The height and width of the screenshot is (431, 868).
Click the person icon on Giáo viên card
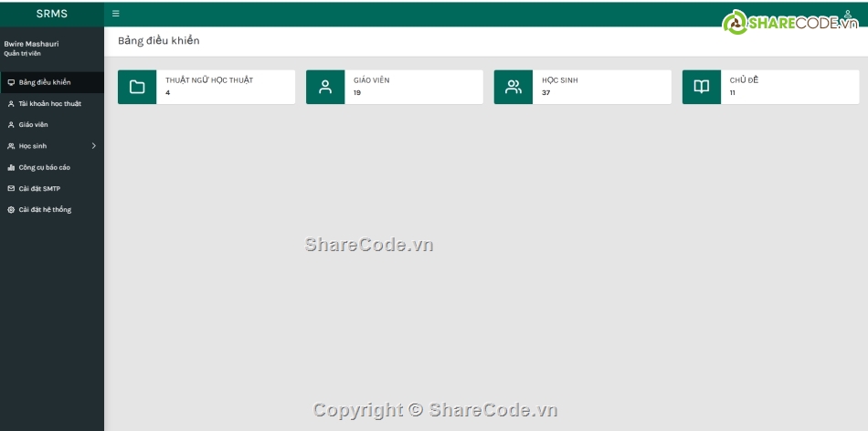pyautogui.click(x=325, y=87)
